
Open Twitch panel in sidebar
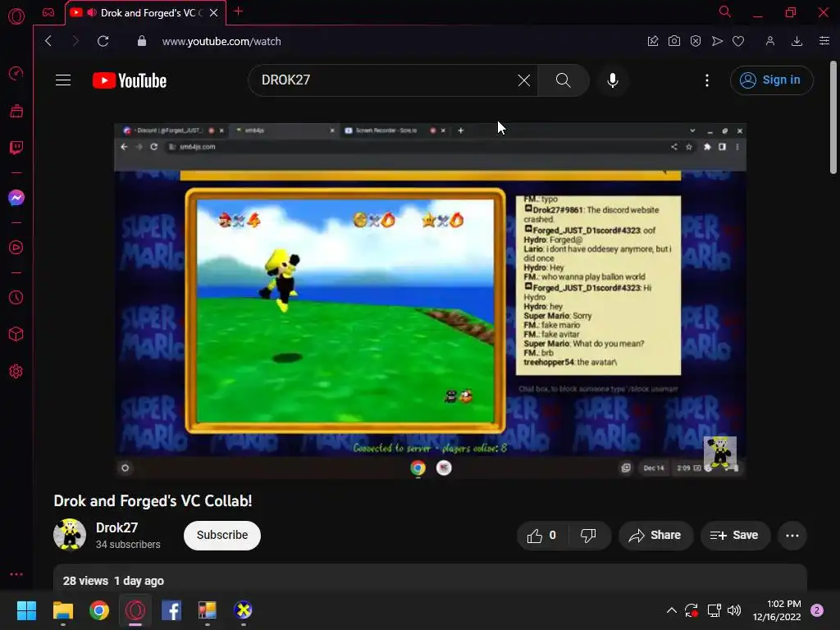coord(16,148)
